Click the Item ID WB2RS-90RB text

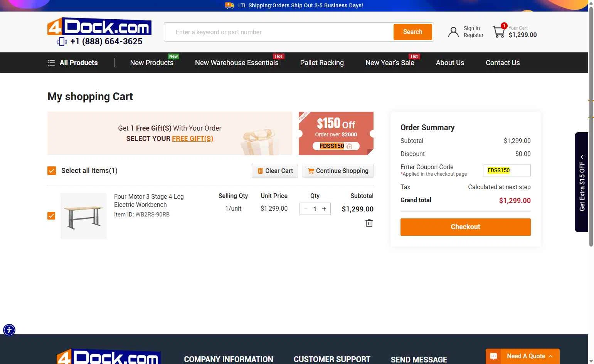coord(142,215)
